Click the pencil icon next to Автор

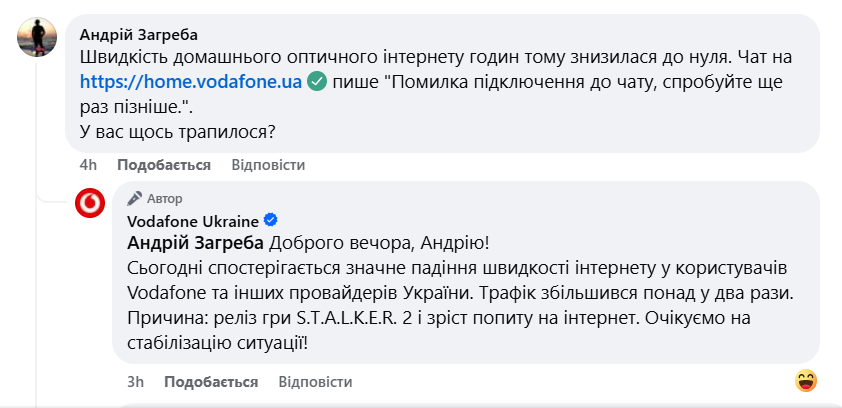[134, 199]
